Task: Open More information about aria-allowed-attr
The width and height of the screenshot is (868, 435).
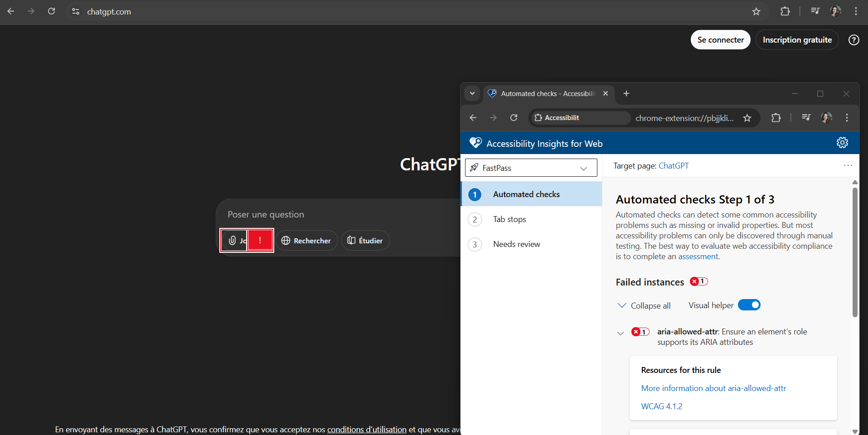Action: click(713, 388)
